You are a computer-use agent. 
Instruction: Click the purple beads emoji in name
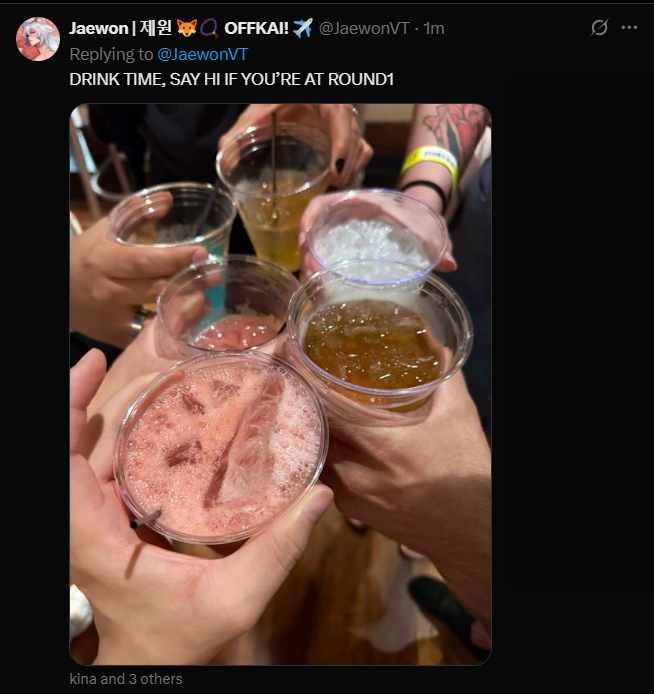(x=208, y=28)
